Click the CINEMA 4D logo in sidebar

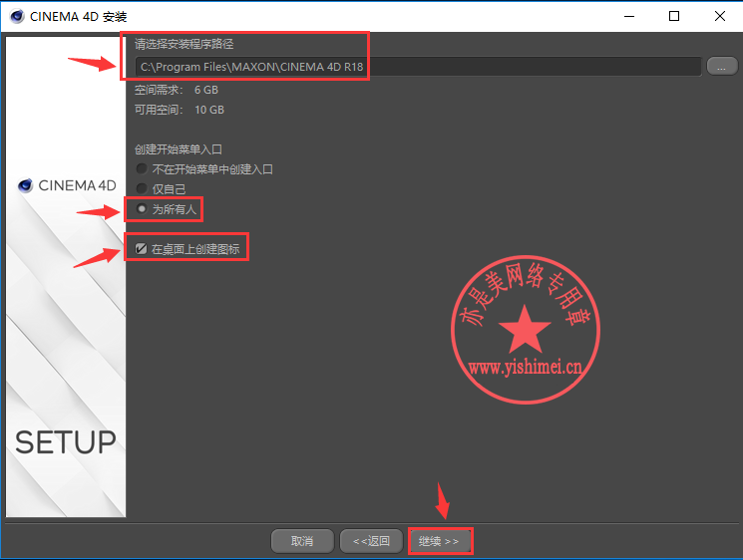point(67,185)
